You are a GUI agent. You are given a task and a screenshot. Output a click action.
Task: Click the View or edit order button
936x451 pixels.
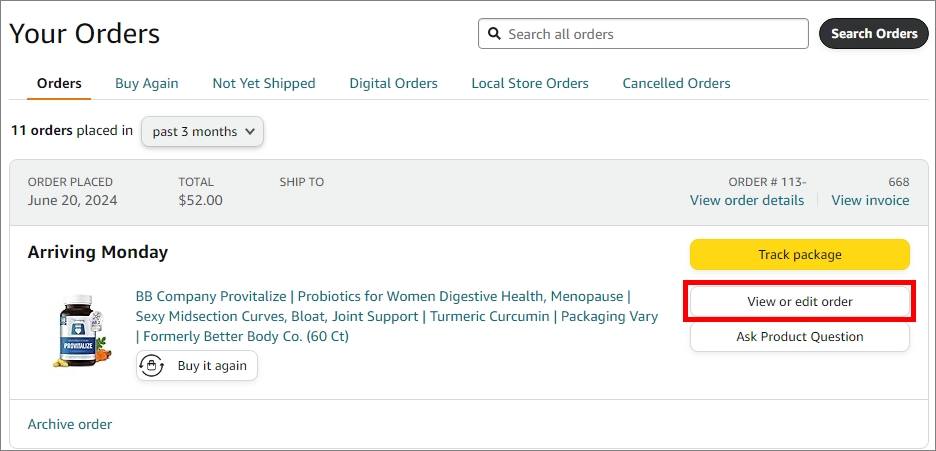pyautogui.click(x=799, y=301)
